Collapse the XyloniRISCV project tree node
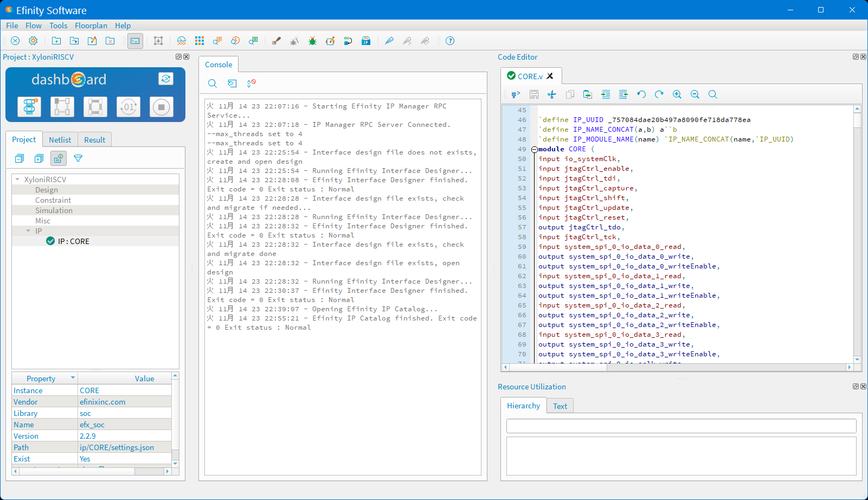This screenshot has height=500, width=868. pyautogui.click(x=17, y=180)
